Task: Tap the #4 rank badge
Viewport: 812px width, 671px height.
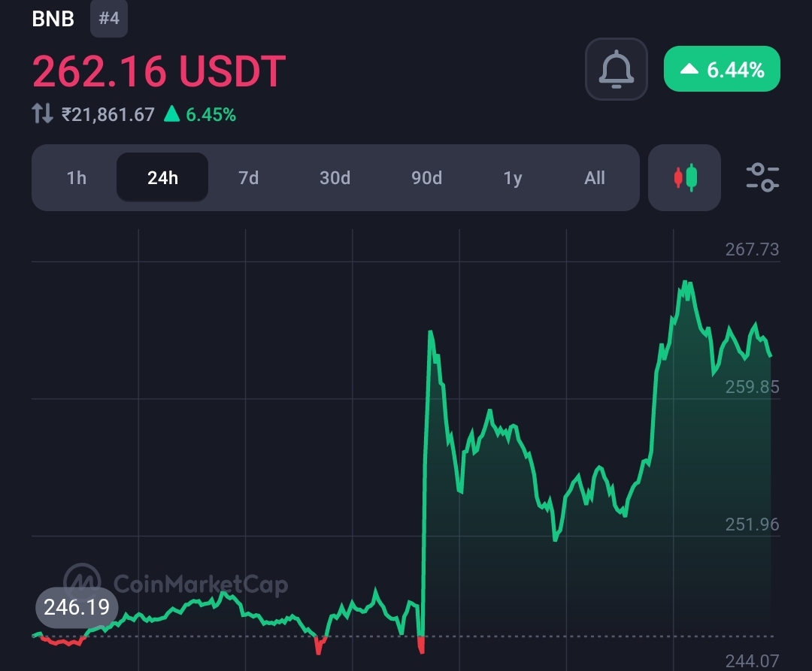Action: (109, 18)
